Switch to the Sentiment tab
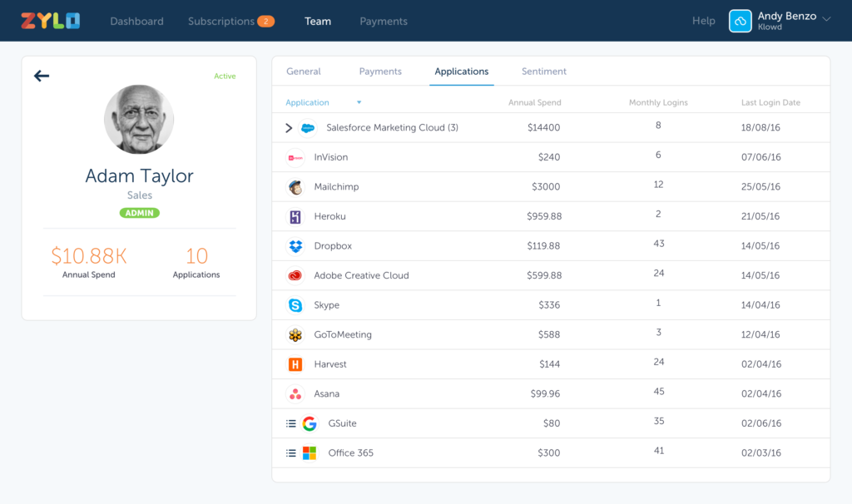The width and height of the screenshot is (852, 504). [544, 72]
